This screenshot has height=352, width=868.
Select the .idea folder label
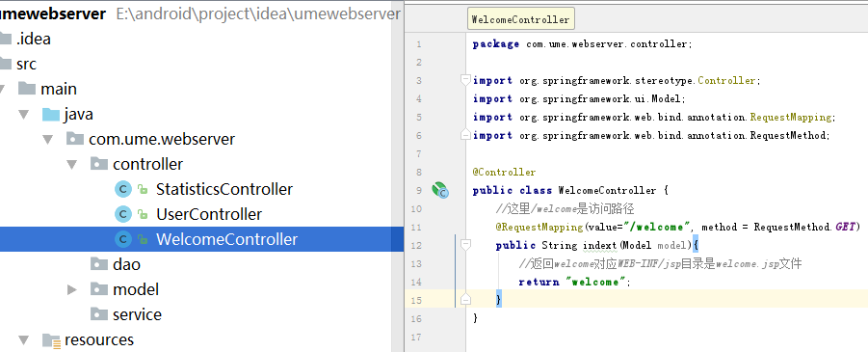click(x=33, y=39)
